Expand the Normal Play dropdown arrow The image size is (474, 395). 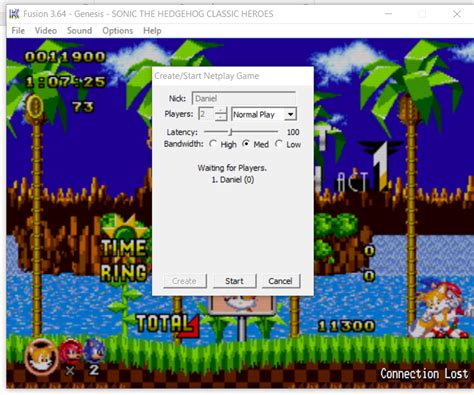coord(290,114)
